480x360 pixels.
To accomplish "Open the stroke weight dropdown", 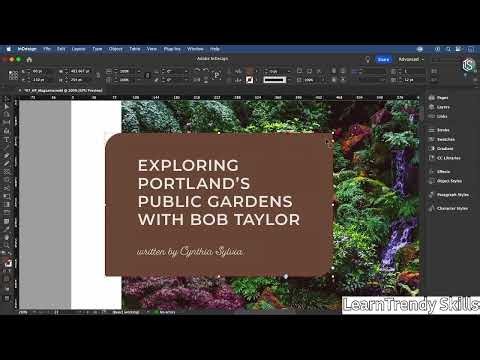I will point(289,71).
